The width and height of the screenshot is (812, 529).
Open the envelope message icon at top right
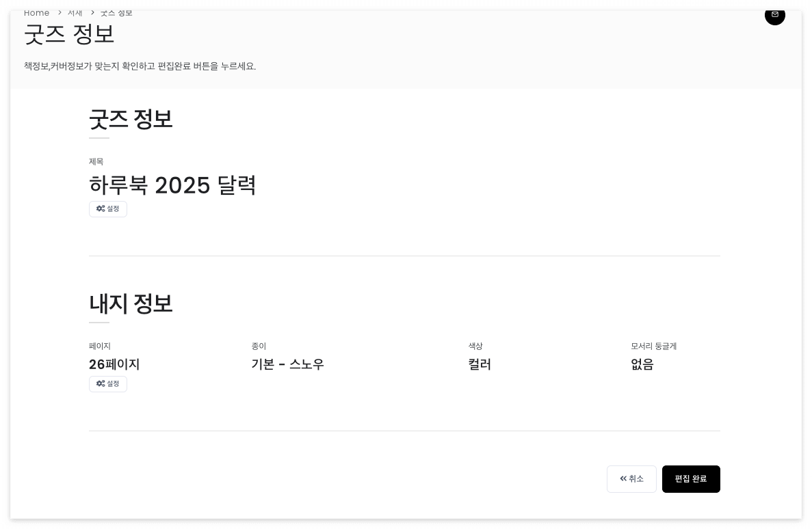coord(774,15)
